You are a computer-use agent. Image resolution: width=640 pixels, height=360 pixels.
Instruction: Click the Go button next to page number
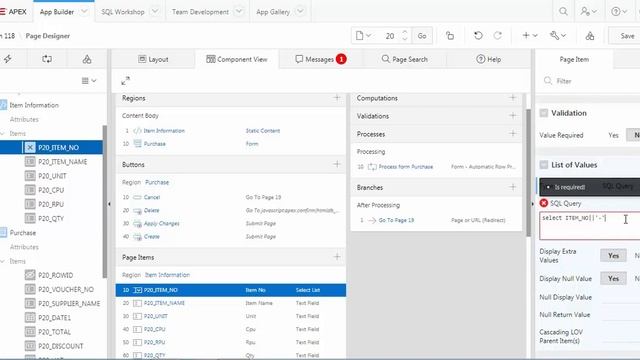click(x=422, y=36)
